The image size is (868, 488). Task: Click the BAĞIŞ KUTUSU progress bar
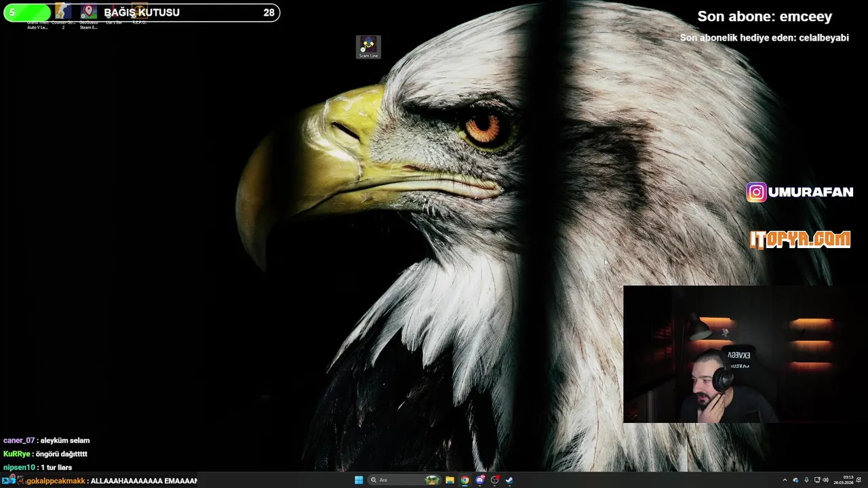142,12
